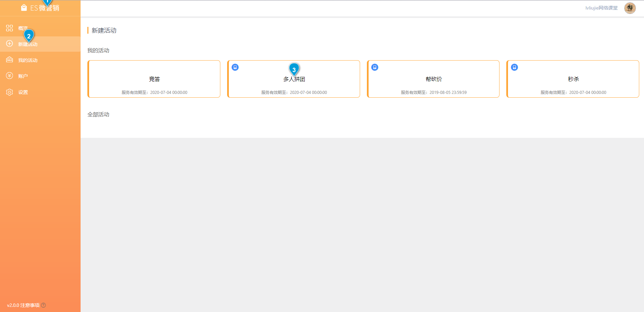The height and width of the screenshot is (312, 644).
Task: Open the user avatar in top right
Action: point(630,8)
